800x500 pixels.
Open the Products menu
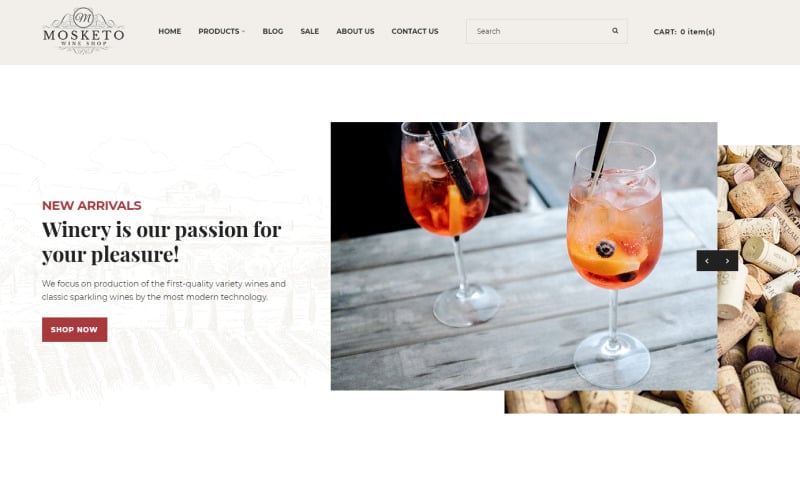click(x=219, y=31)
